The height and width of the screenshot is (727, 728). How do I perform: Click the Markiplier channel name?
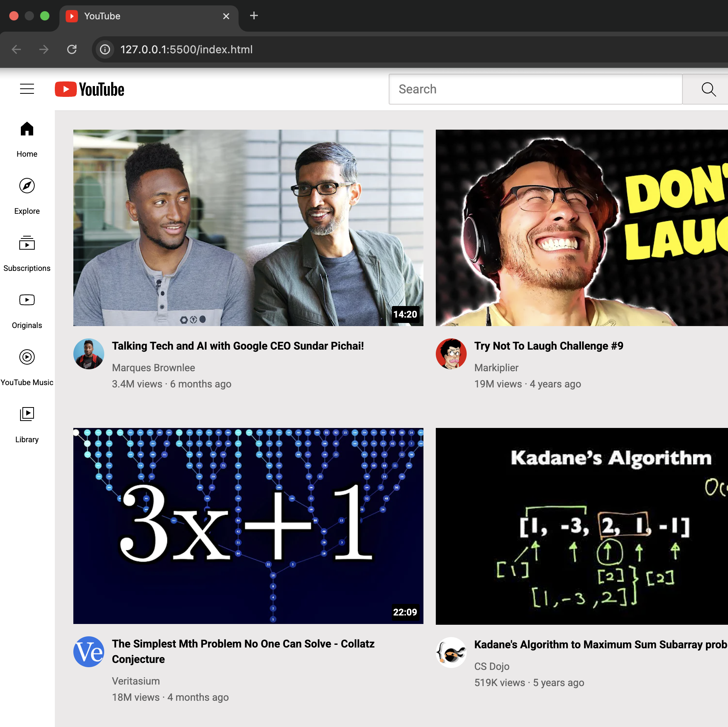(496, 368)
